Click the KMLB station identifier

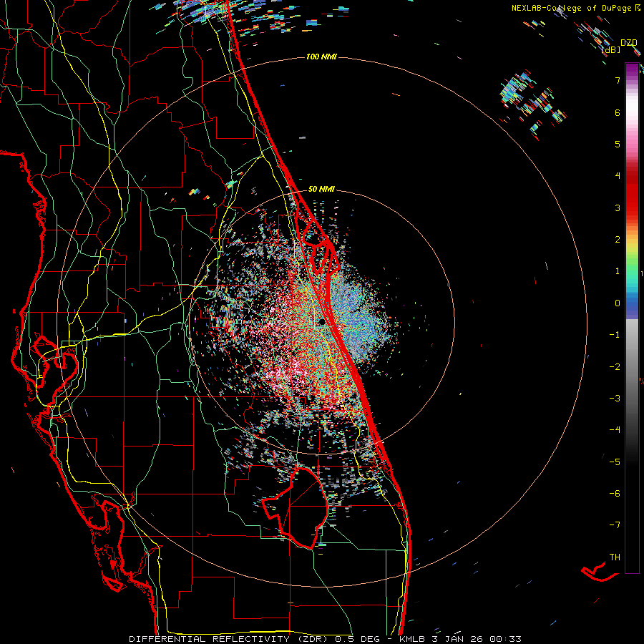pos(413,639)
